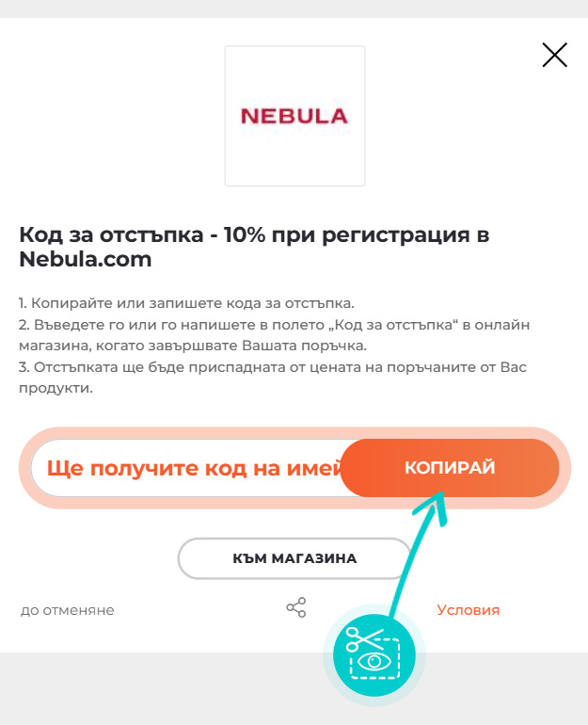This screenshot has width=588, height=725.
Task: Click the share icon
Action: (296, 607)
